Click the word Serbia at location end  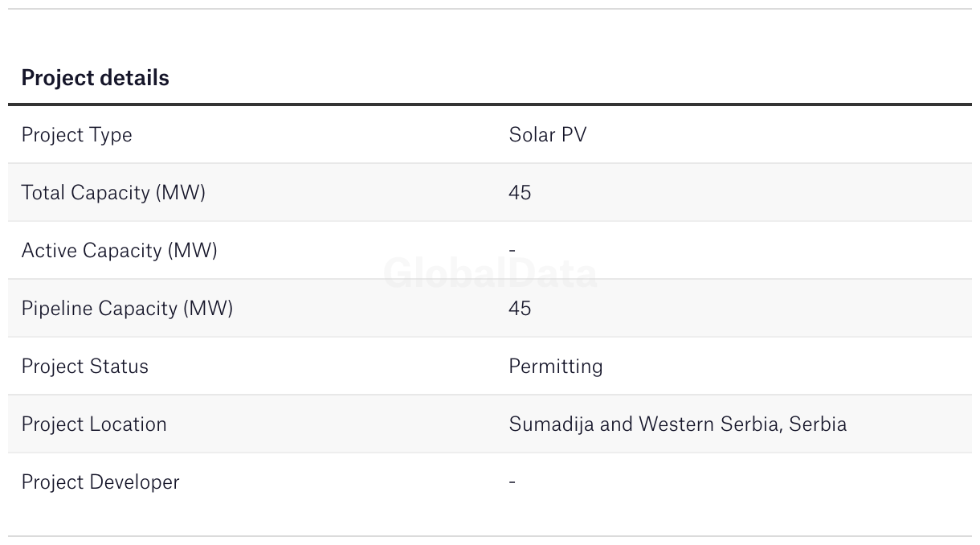[818, 424]
